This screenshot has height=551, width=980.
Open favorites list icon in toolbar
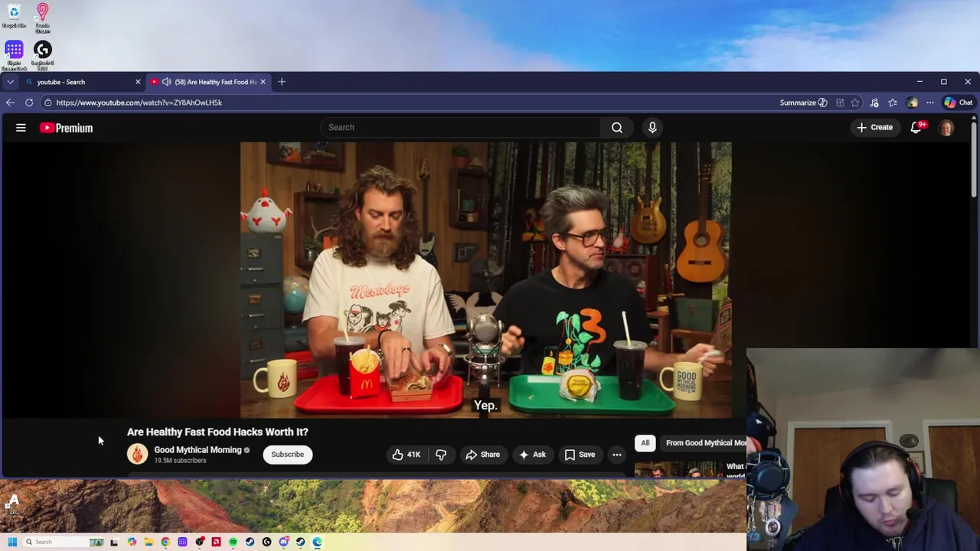click(x=893, y=103)
